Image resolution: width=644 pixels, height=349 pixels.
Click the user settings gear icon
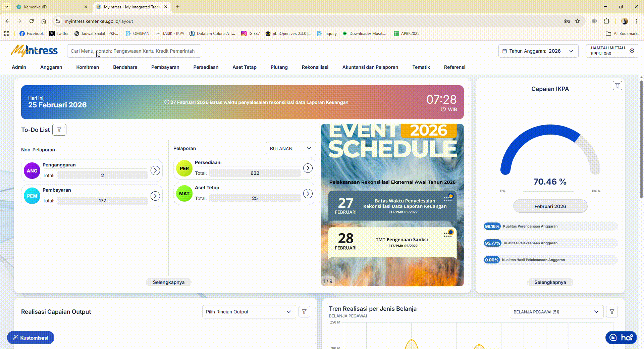(x=632, y=51)
